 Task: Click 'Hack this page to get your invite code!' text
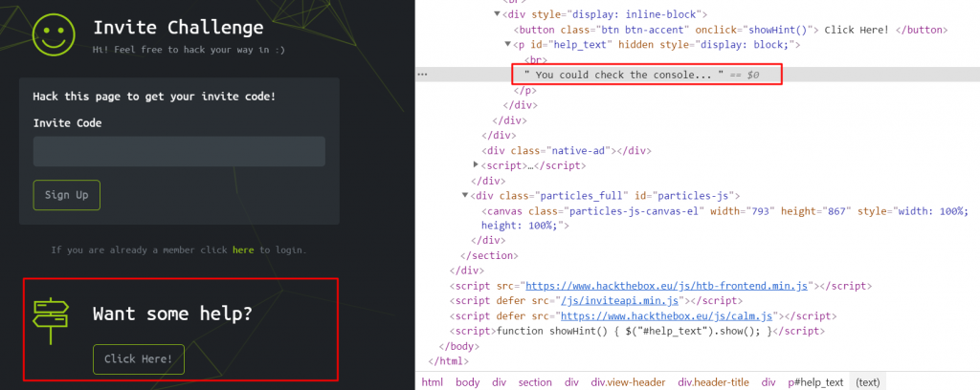[x=154, y=97]
